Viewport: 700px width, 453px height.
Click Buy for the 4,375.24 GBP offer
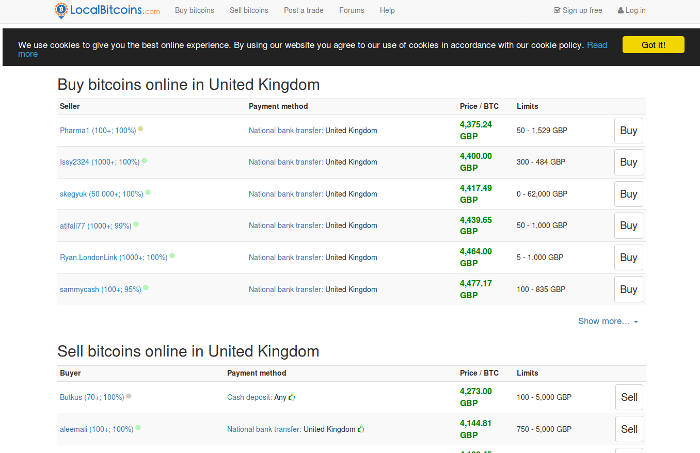tap(628, 131)
